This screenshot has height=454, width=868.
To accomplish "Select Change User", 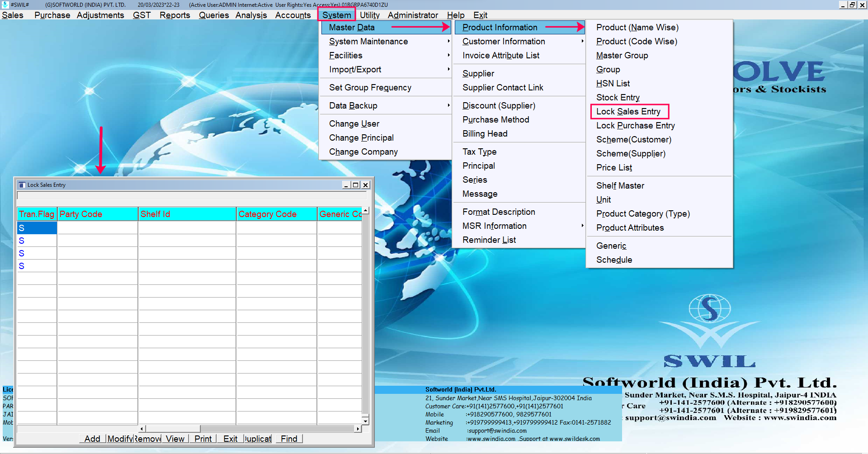I will coord(386,123).
